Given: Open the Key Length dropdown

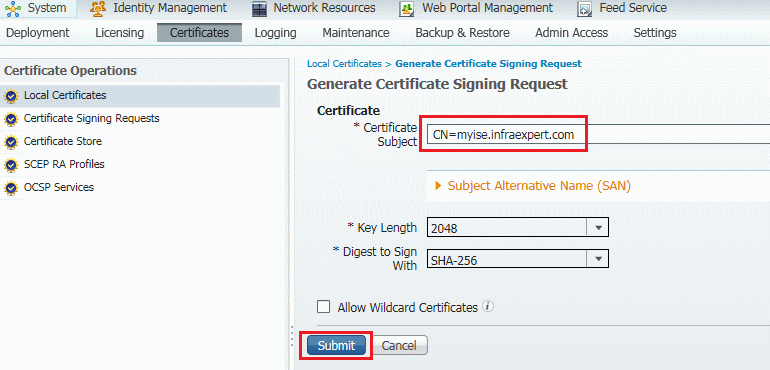Looking at the screenshot, I should pyautogui.click(x=518, y=228).
